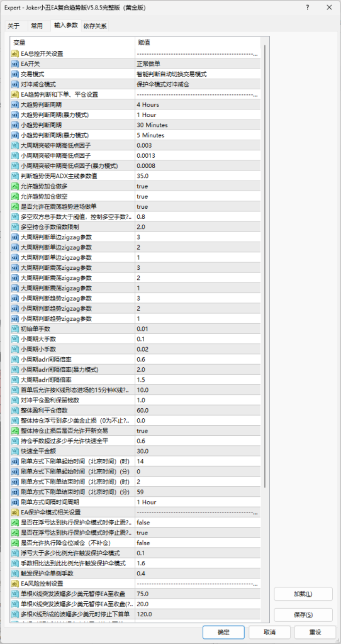The height and width of the screenshot is (644, 341).
Task: Click the integer icon beside EA开关
Action: (x=15, y=64)
